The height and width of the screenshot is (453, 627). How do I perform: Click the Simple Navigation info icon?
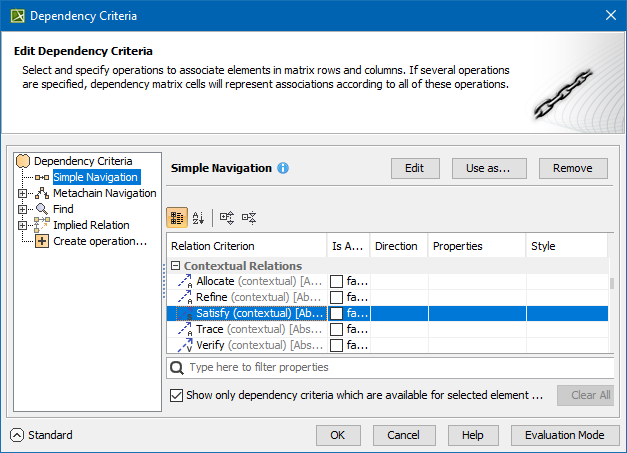[x=283, y=168]
